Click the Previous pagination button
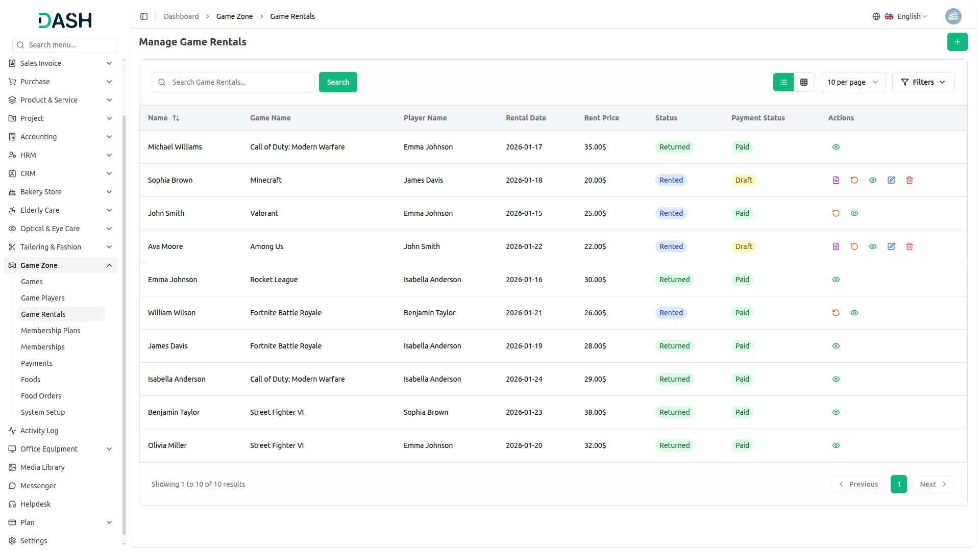This screenshot has width=980, height=551. tap(859, 484)
